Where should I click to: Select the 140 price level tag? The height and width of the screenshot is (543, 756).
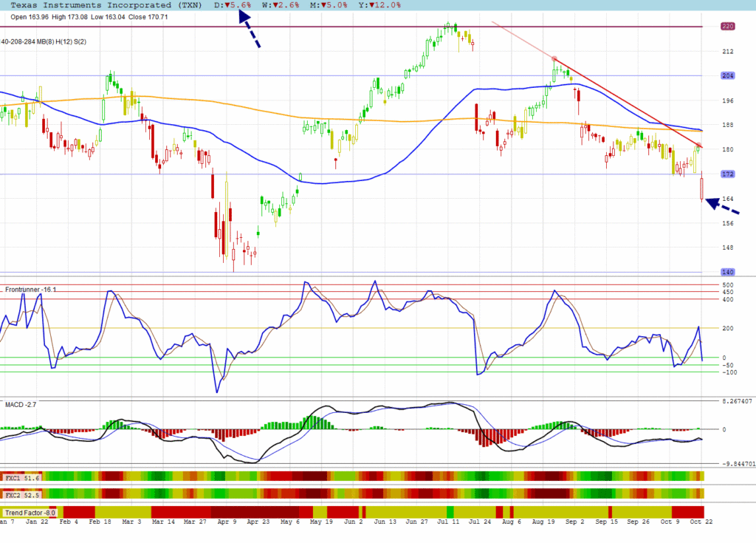pos(726,272)
